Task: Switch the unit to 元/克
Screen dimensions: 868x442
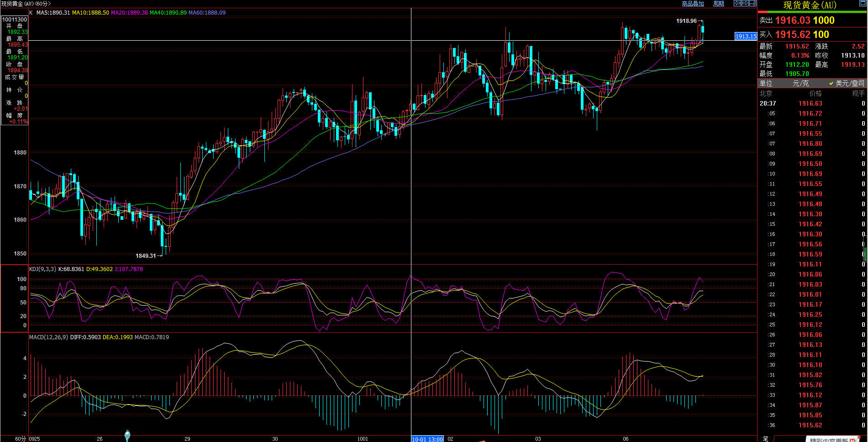Action: click(x=800, y=83)
